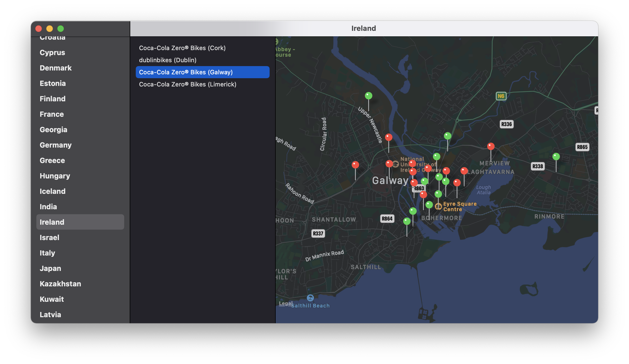This screenshot has height=364, width=629.
Task: Click the Galway city label on map
Action: pos(390,181)
